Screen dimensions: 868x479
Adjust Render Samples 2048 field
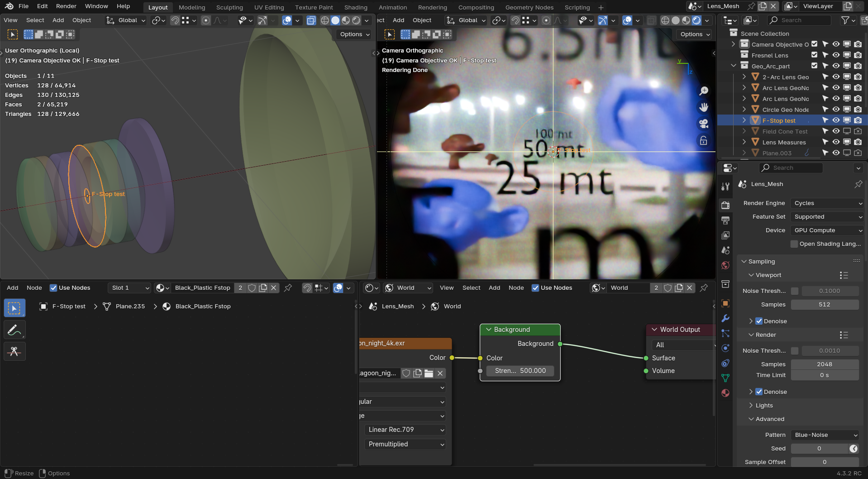[825, 364]
